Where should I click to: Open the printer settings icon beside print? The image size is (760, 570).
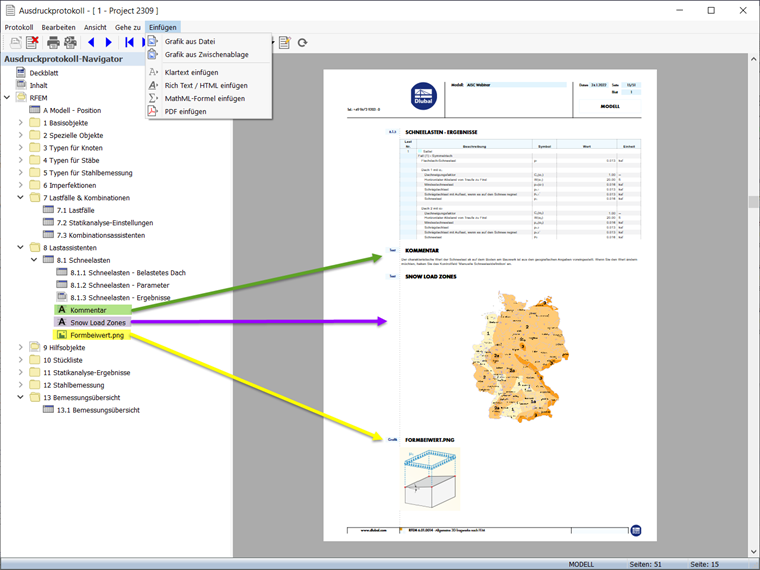[x=70, y=43]
